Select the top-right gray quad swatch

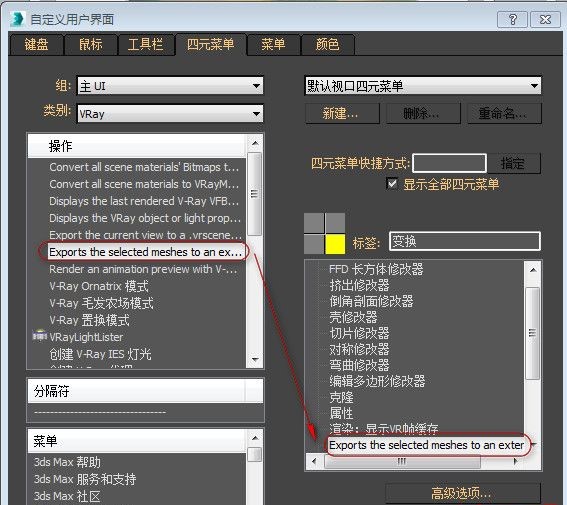point(335,223)
